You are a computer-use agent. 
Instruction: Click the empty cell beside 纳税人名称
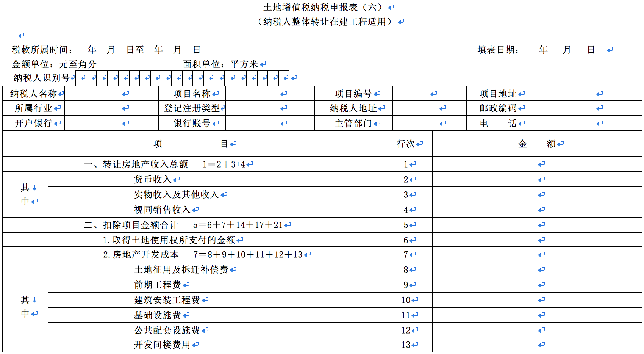click(x=112, y=93)
